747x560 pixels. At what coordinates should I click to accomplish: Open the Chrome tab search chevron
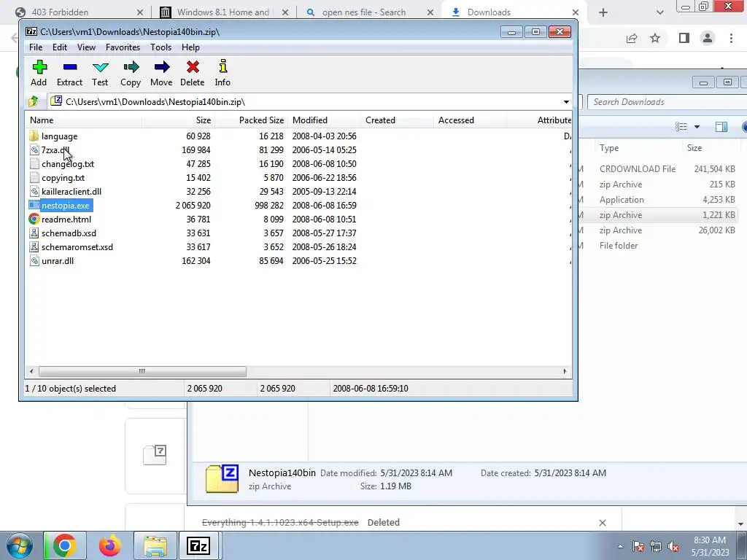coord(659,12)
